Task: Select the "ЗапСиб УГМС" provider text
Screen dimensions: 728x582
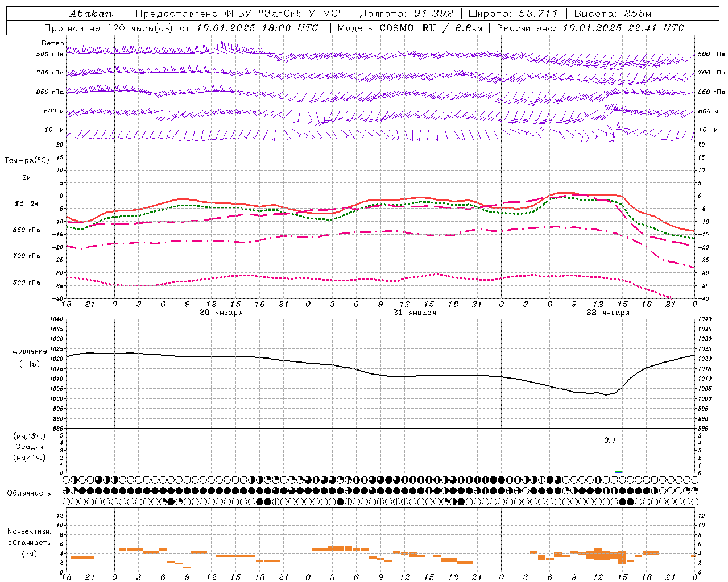Action: click(301, 13)
